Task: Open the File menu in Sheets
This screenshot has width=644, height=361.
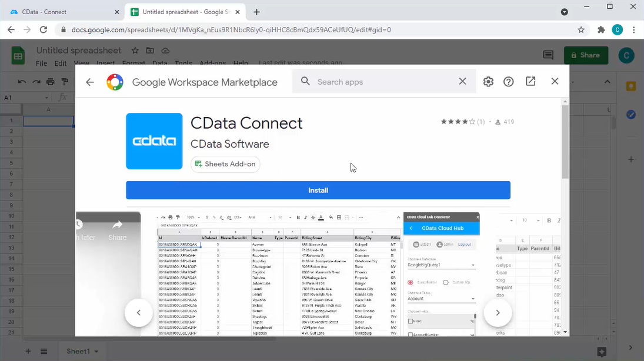Action: point(41,63)
